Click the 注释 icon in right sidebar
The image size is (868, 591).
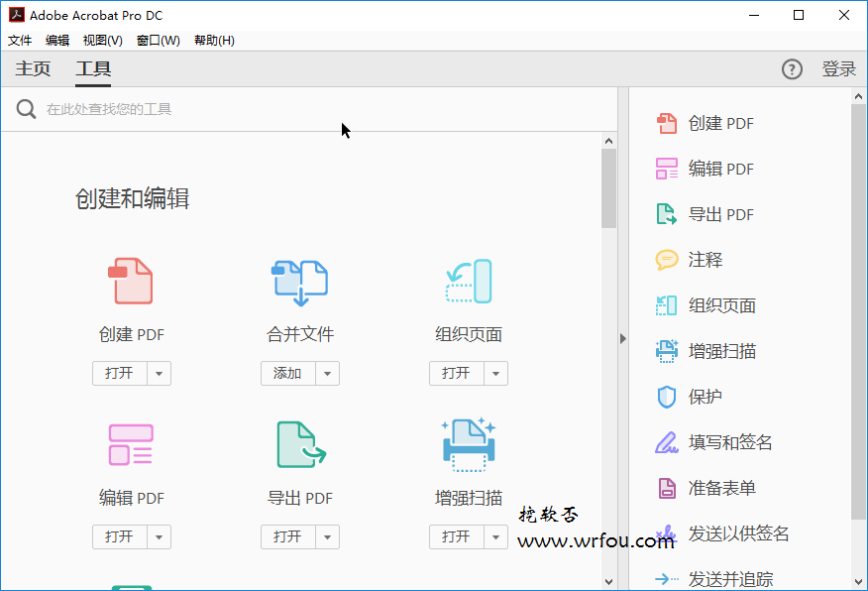click(x=666, y=259)
